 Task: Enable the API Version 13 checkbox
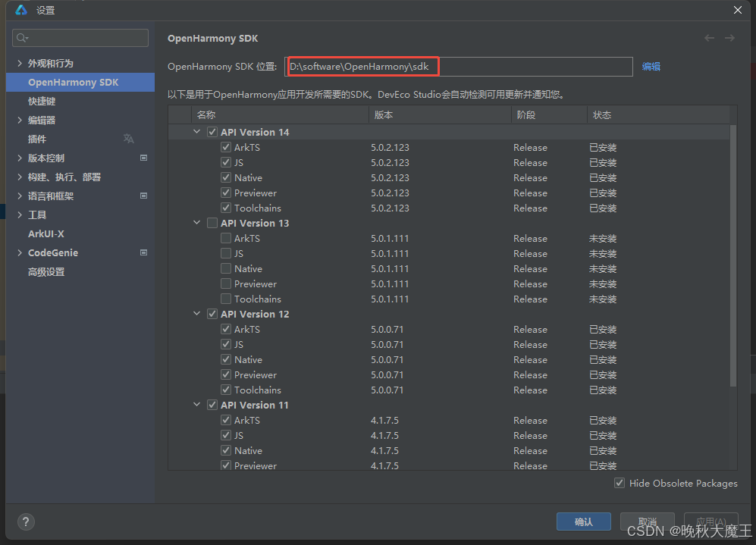(x=212, y=222)
